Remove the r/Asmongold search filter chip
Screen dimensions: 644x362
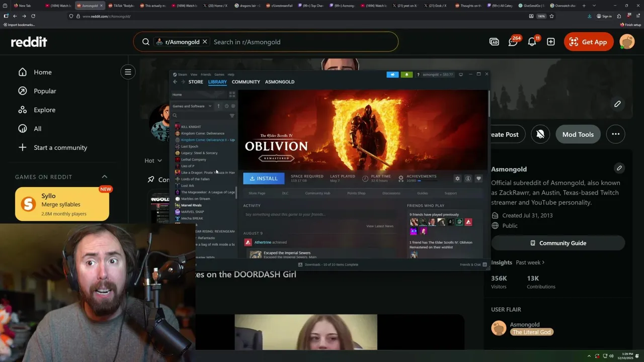coord(205,42)
